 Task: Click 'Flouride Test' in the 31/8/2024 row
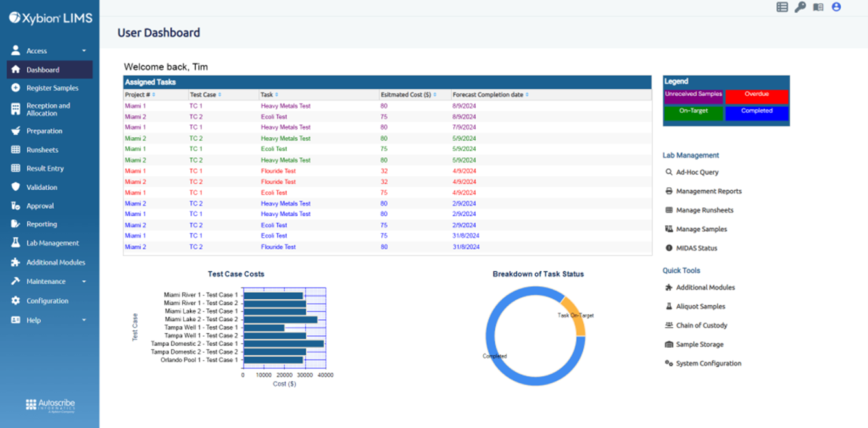pos(278,247)
